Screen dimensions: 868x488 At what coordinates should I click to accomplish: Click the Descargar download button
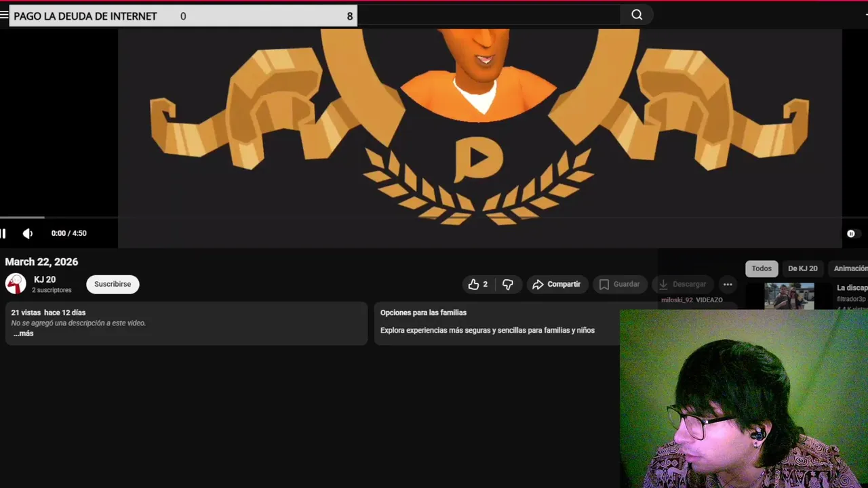(683, 285)
